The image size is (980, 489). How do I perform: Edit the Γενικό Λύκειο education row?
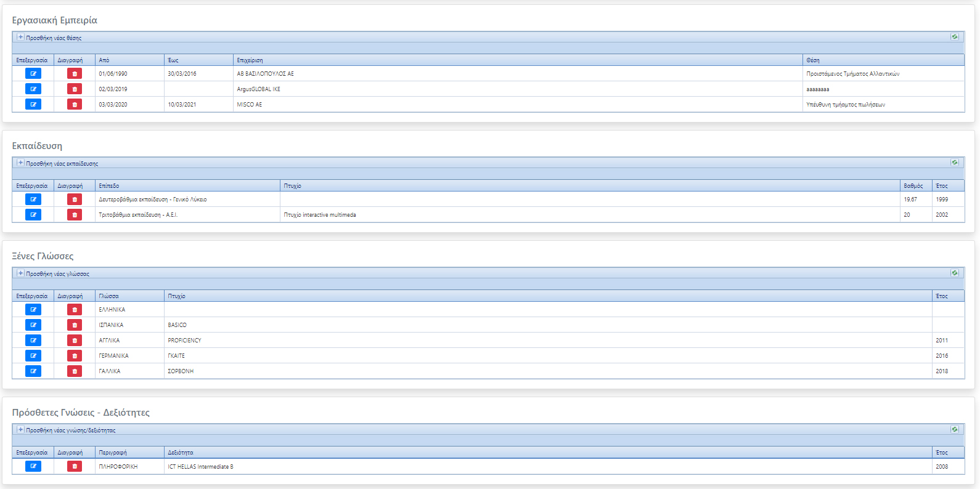(x=33, y=200)
